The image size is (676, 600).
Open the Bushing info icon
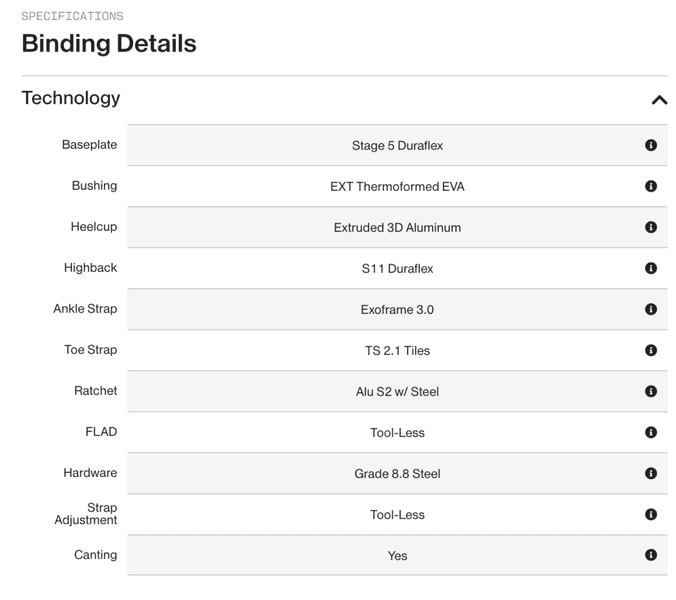651,186
